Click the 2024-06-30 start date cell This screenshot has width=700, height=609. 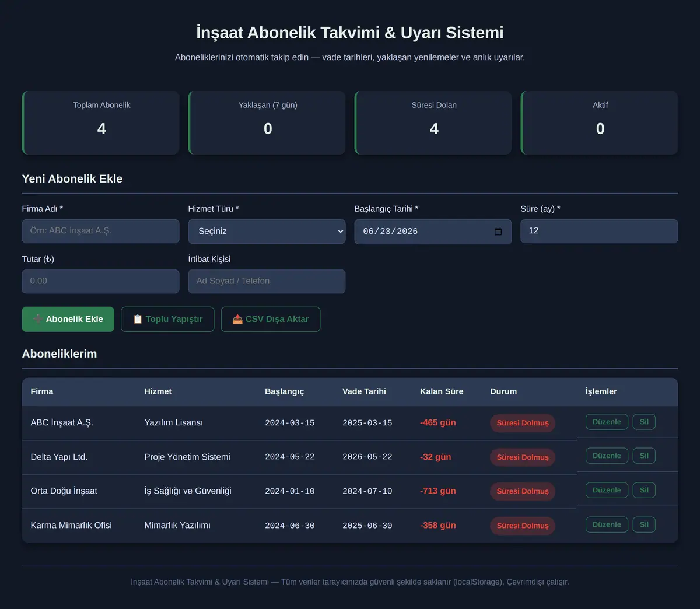pyautogui.click(x=290, y=526)
